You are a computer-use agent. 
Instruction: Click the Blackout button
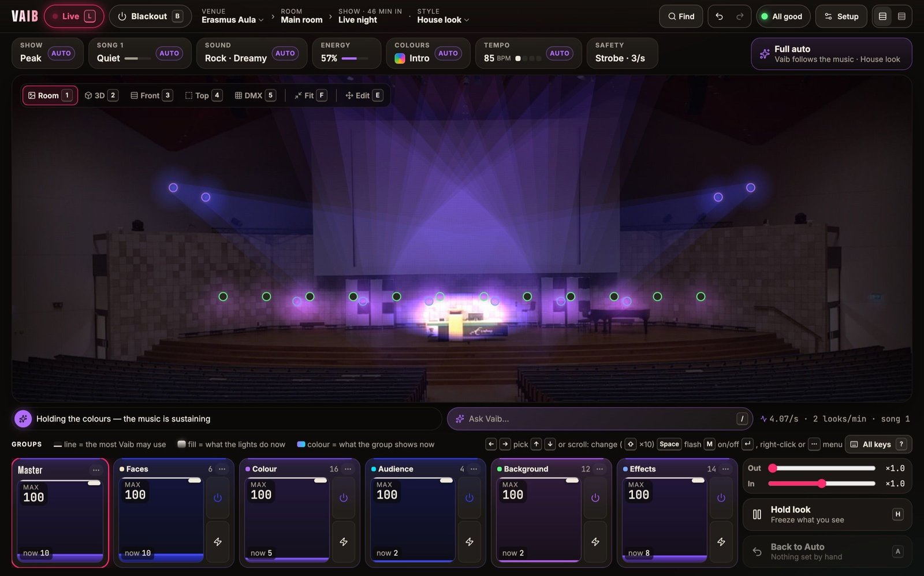pos(150,16)
